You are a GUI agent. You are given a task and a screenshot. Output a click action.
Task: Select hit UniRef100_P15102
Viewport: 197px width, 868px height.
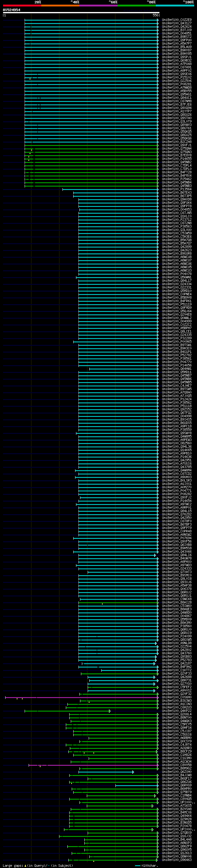point(176,78)
